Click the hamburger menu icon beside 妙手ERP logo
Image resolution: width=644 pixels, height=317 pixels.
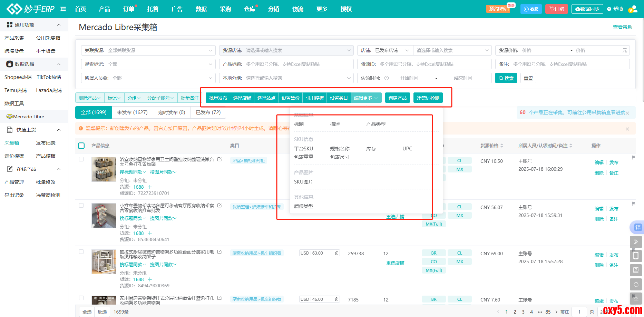(63, 9)
